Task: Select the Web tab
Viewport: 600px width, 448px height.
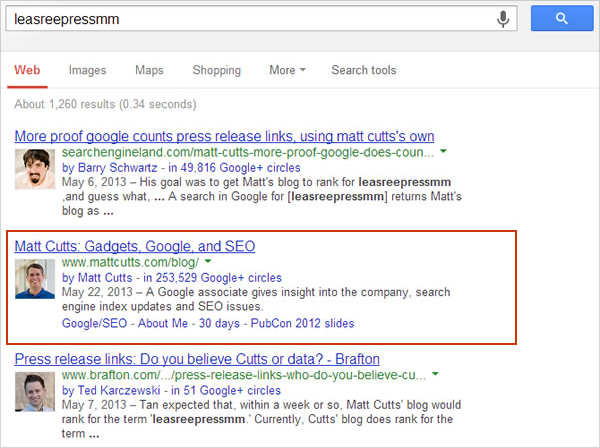Action: (x=27, y=70)
